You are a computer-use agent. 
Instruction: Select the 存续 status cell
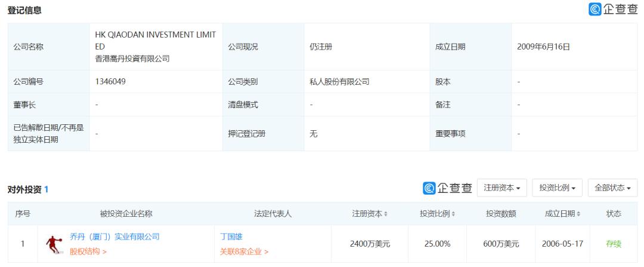(x=614, y=244)
